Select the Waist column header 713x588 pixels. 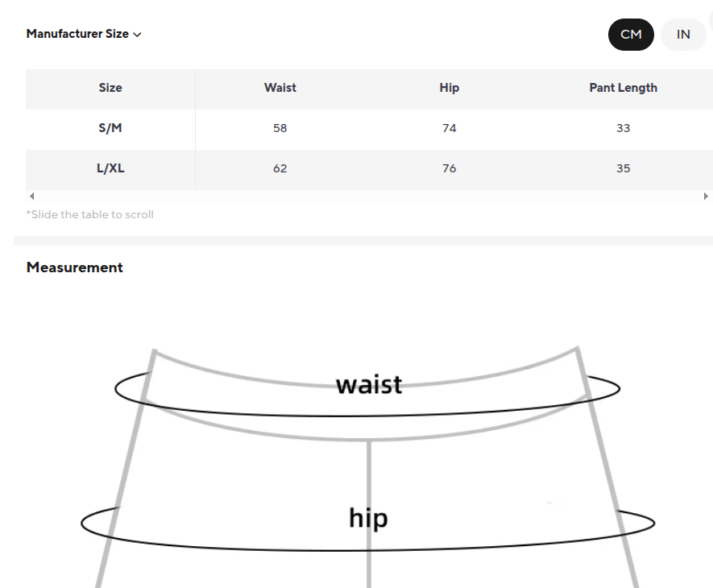pos(280,88)
